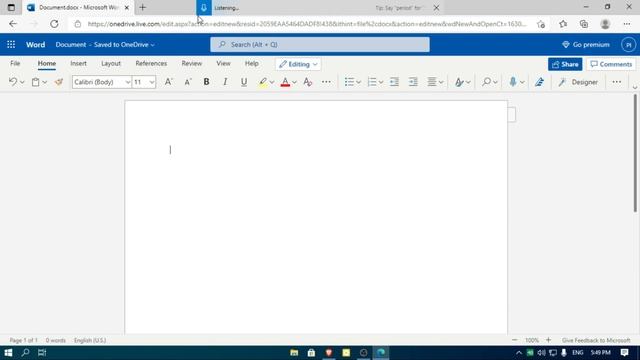This screenshot has height=360, width=640.
Task: Open the numbering style dropdown arrow
Action: tap(381, 82)
